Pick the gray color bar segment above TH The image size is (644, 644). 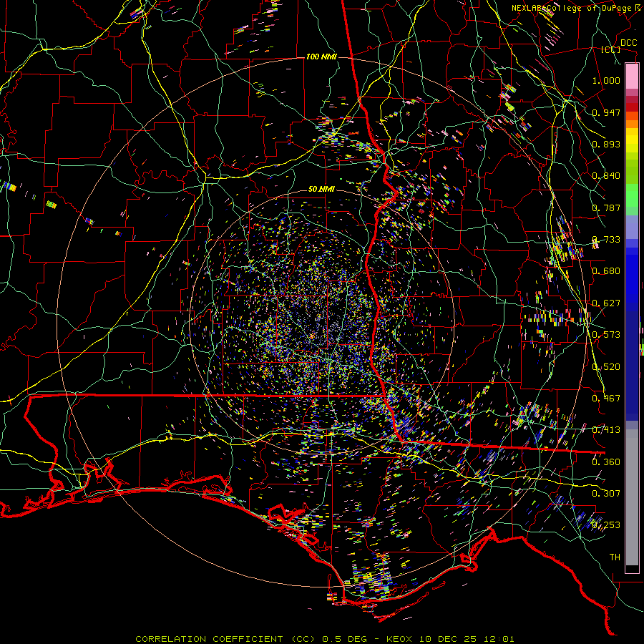point(632,497)
